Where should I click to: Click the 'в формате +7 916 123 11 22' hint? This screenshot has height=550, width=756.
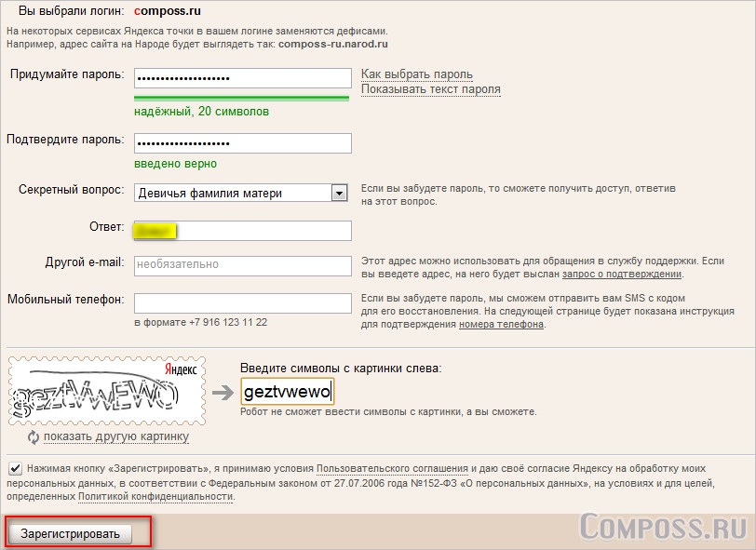click(x=200, y=323)
